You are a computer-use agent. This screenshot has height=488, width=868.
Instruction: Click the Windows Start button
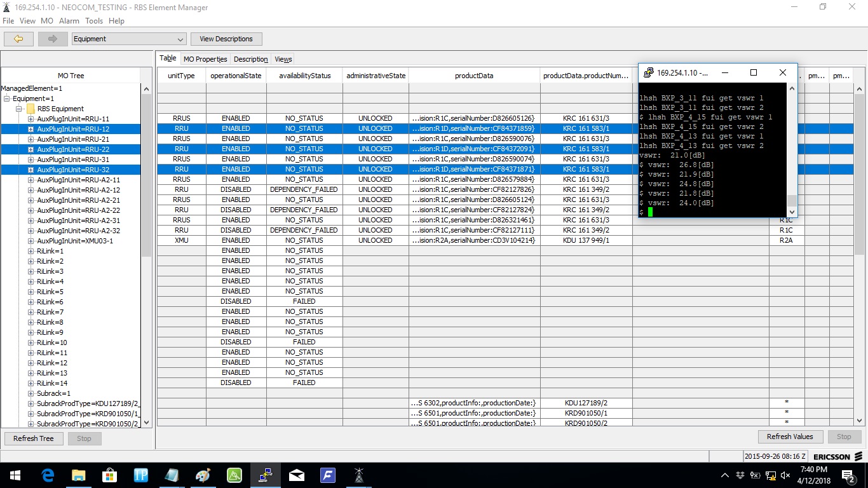point(15,475)
